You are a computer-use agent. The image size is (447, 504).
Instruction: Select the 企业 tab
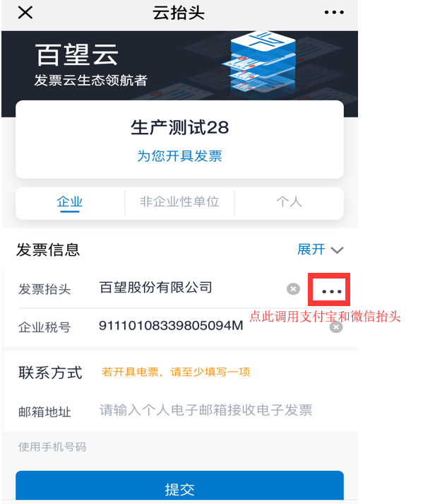[70, 202]
